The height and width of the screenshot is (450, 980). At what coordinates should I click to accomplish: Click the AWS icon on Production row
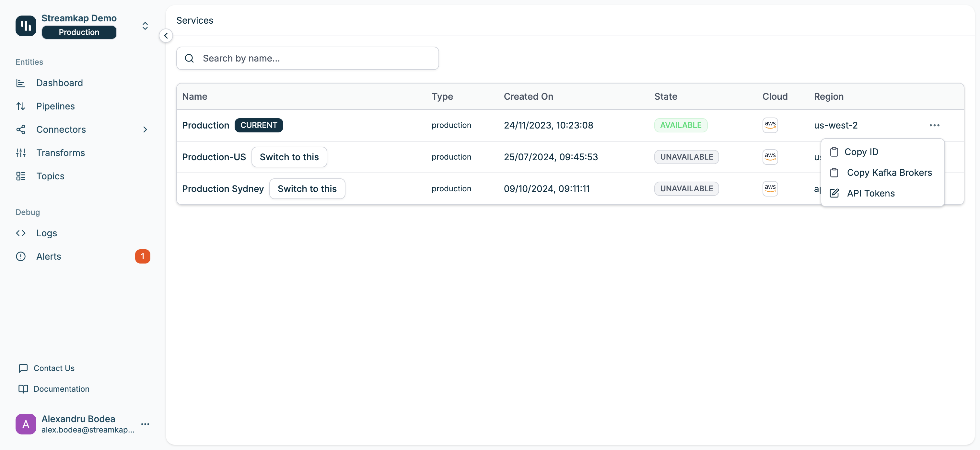click(x=770, y=125)
